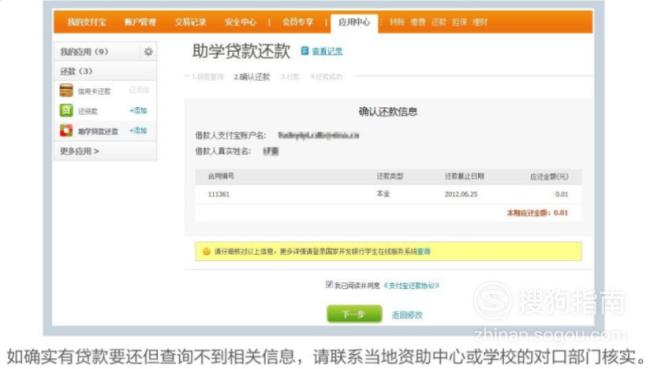Open the 交易记录 tab

(x=190, y=22)
